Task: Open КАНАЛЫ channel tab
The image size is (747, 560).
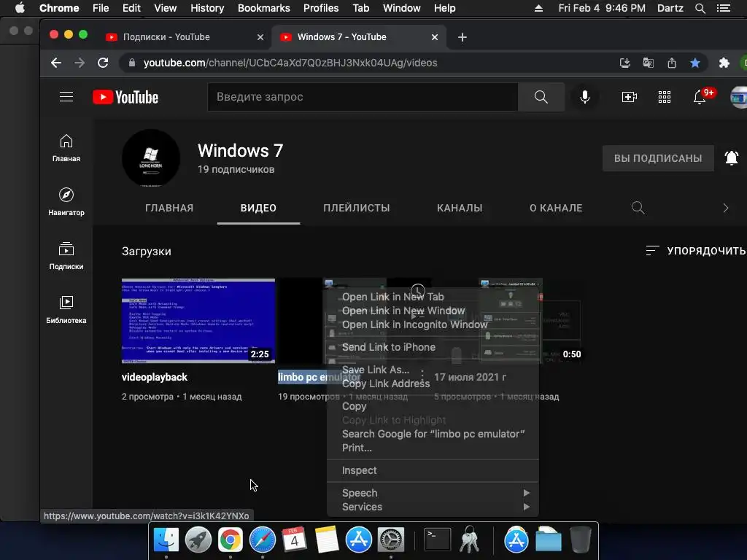Action: pyautogui.click(x=460, y=208)
